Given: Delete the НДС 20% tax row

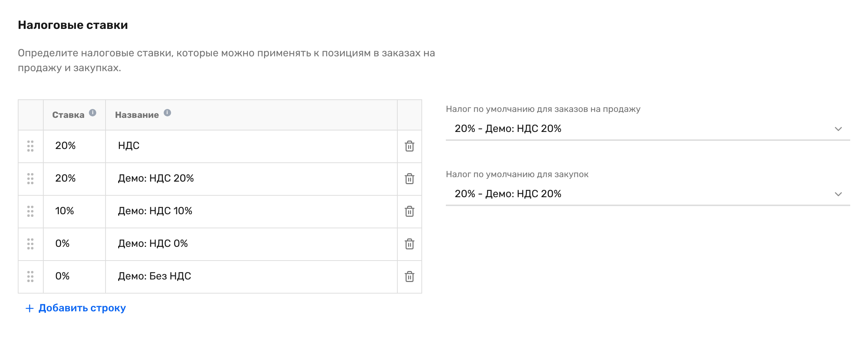Looking at the screenshot, I should 409,146.
